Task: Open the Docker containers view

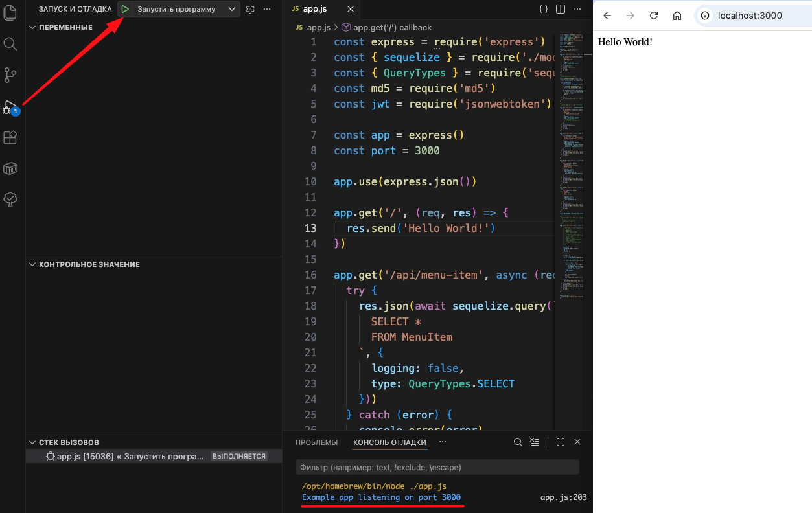Action: 10,168
